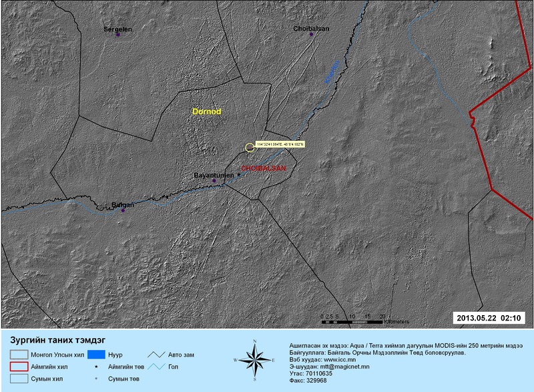This screenshot has width=534, height=392.
Task: Click the yellow circle hotspot marker
Action: point(250,148)
